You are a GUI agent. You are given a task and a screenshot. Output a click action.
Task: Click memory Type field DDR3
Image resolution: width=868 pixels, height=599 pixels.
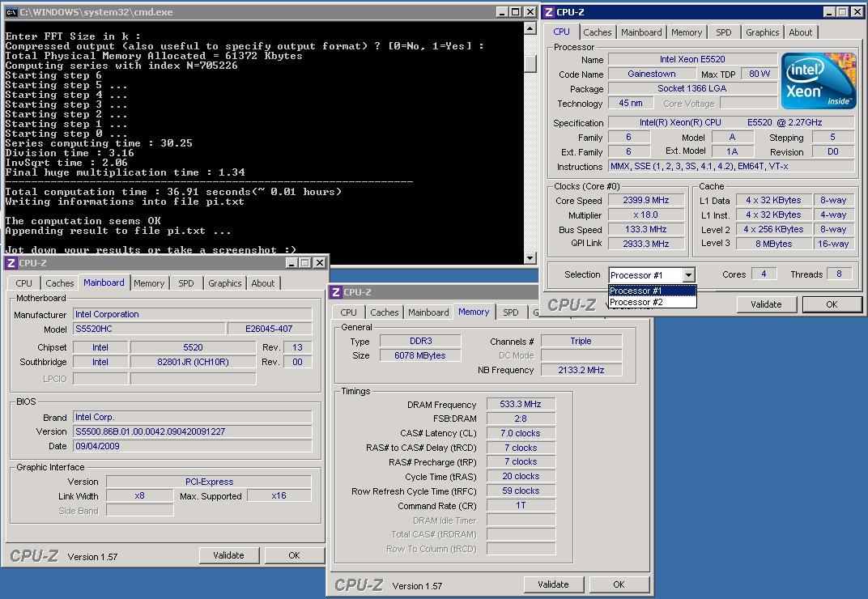coord(420,341)
